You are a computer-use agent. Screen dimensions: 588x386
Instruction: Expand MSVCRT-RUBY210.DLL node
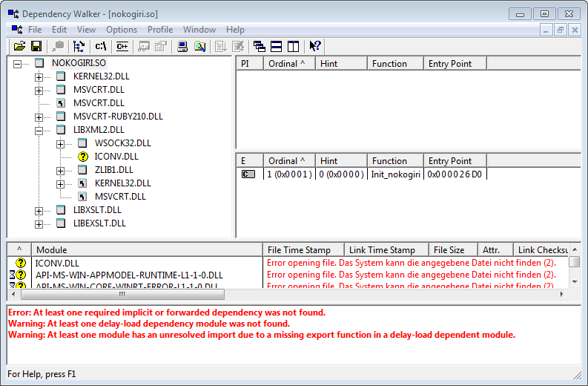39,117
